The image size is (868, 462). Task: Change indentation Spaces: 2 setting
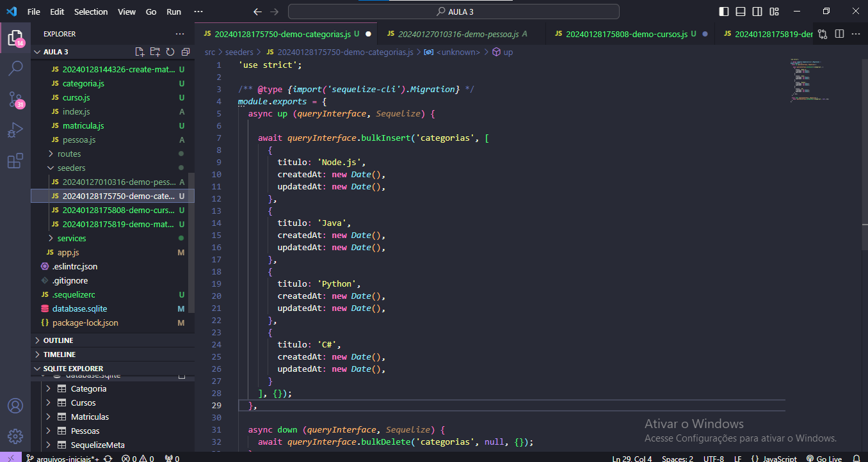coord(677,458)
